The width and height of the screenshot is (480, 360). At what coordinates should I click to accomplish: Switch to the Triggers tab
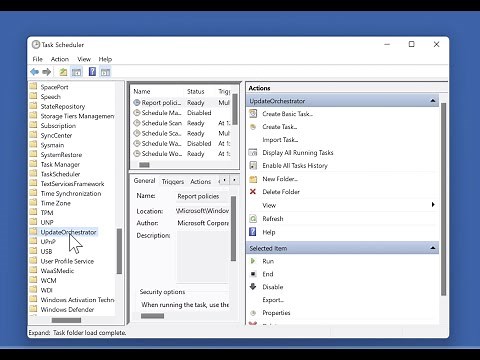click(x=173, y=181)
